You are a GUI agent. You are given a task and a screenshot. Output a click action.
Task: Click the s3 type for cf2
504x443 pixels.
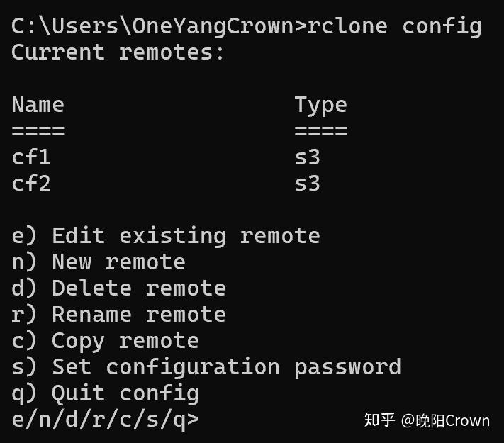pyautogui.click(x=308, y=184)
